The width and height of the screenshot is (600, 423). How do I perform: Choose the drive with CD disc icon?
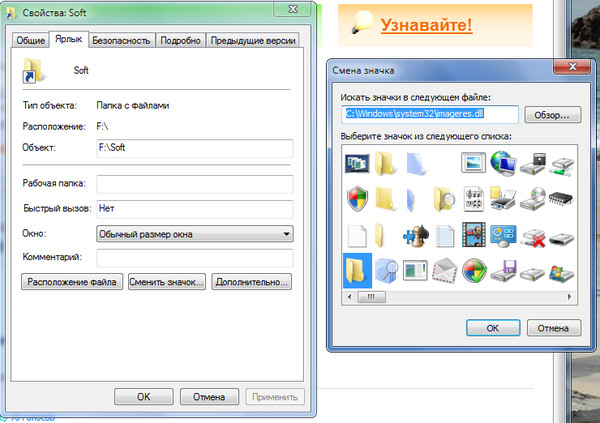(532, 198)
